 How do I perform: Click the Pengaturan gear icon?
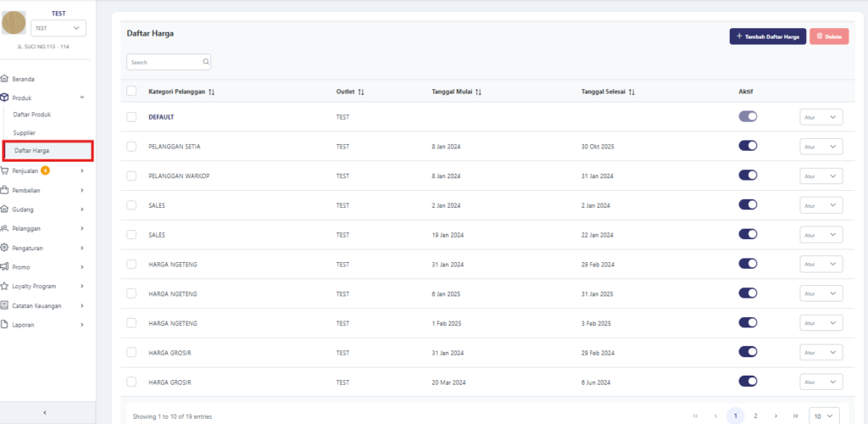coord(5,248)
